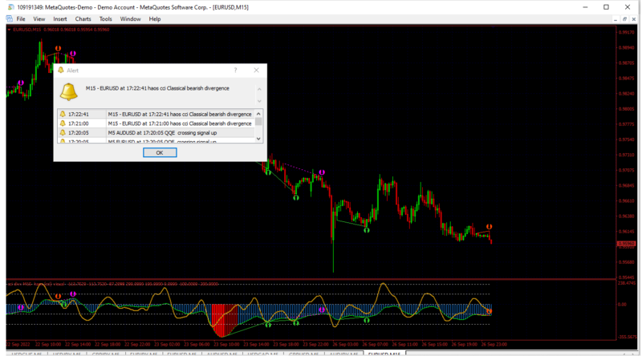
Task: Click the alert list scrollbar thumb
Action: (258, 122)
